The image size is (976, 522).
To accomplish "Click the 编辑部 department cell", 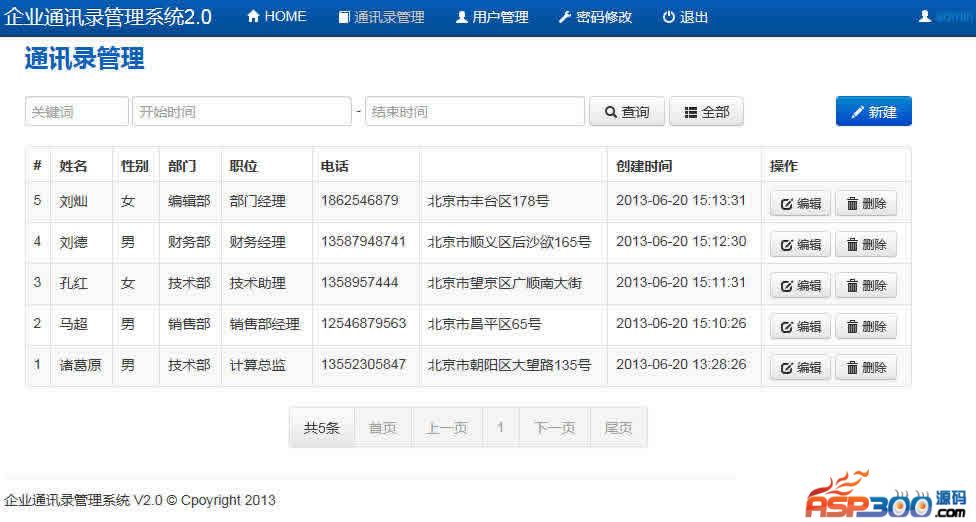I will pyautogui.click(x=189, y=201).
